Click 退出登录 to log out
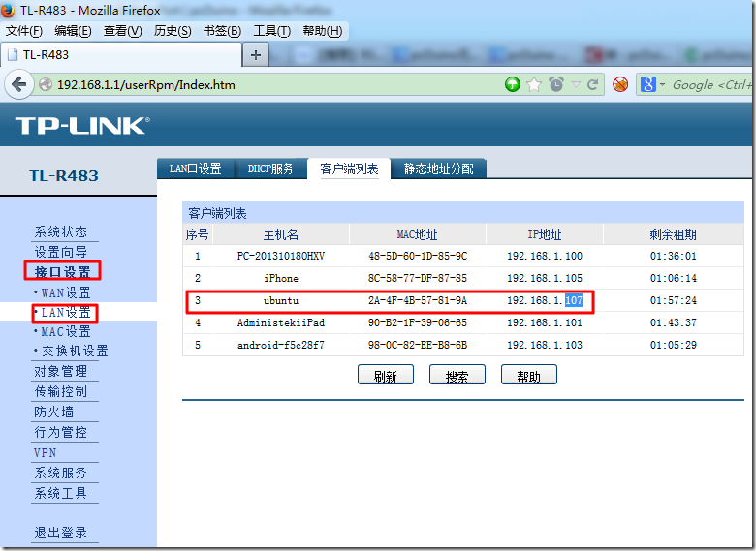 61,533
